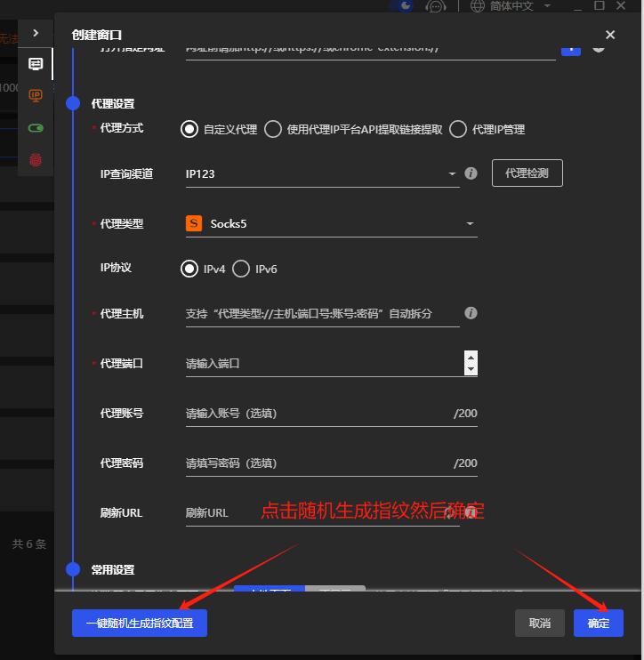Image resolution: width=644 pixels, height=660 pixels.
Task: Select 代理IP管理 radio option
Action: tap(458, 129)
